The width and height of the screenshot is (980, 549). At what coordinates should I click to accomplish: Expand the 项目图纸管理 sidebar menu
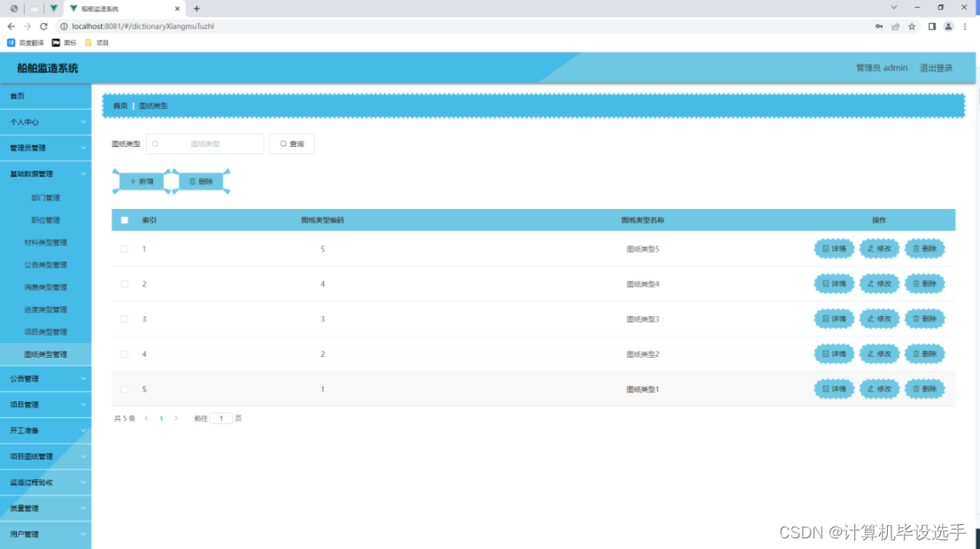pos(46,456)
